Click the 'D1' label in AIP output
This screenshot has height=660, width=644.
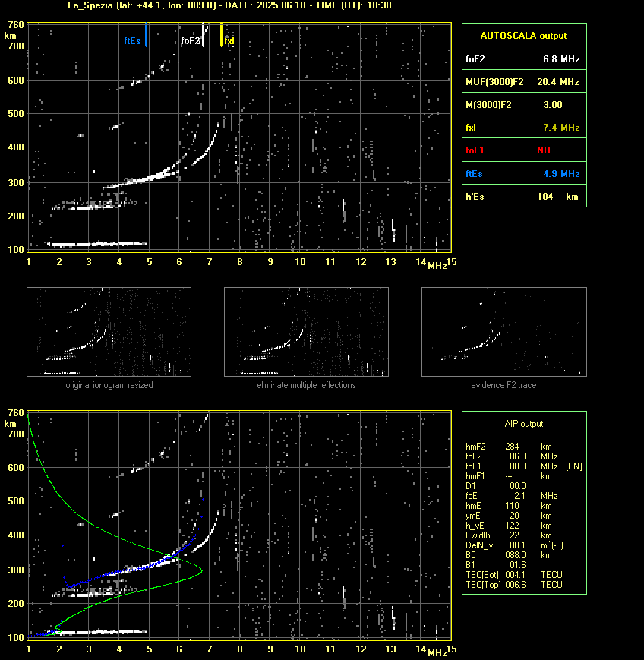coord(471,486)
